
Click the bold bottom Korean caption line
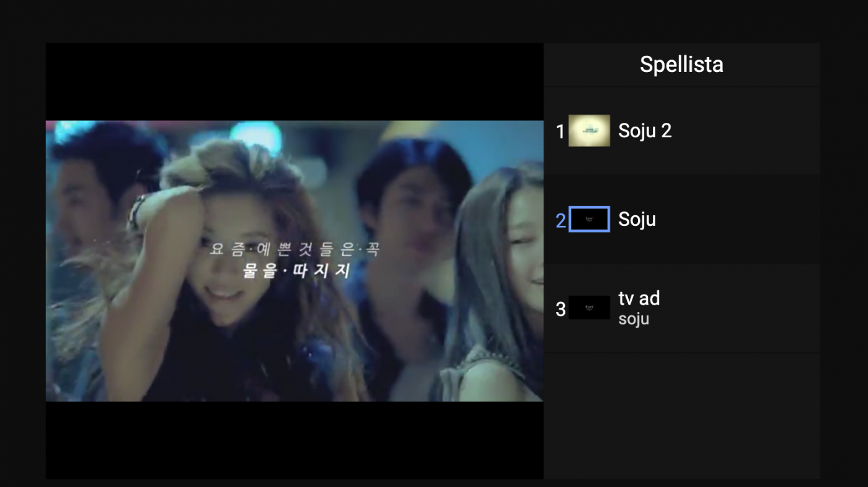pyautogui.click(x=296, y=271)
